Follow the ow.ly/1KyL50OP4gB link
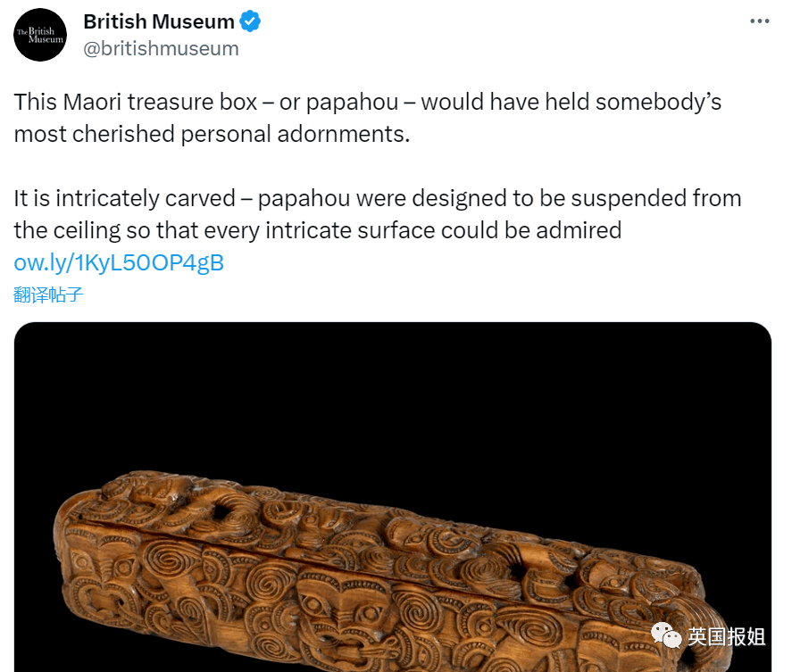The width and height of the screenshot is (792, 672). coord(119,262)
